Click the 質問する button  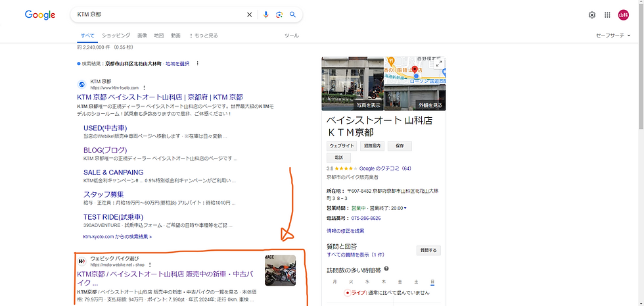[428, 251]
